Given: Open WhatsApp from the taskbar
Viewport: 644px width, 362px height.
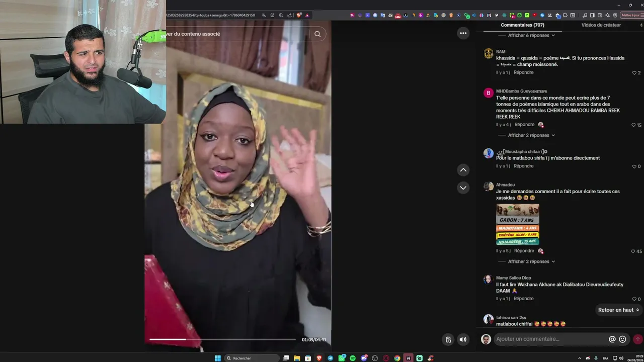Looking at the screenshot, I should [342, 358].
